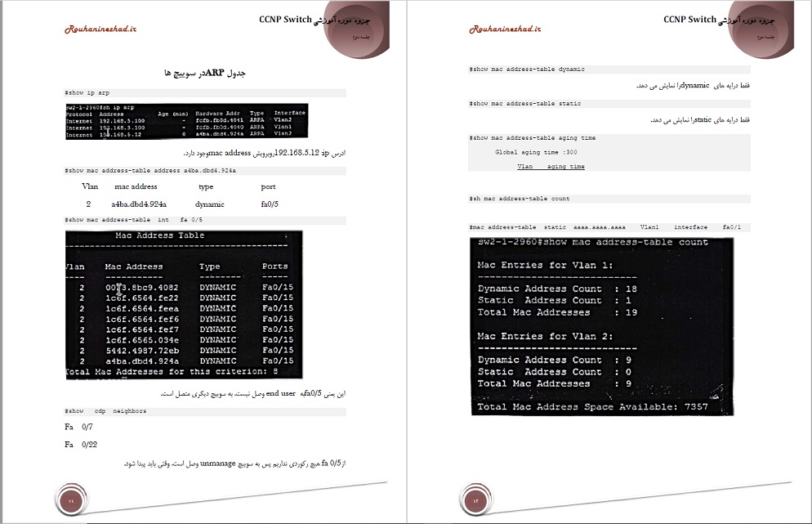Screen dimensions: 812x524
Task: Click the Persian sentence containing 192.168.5.12 ip
Action: [265, 153]
